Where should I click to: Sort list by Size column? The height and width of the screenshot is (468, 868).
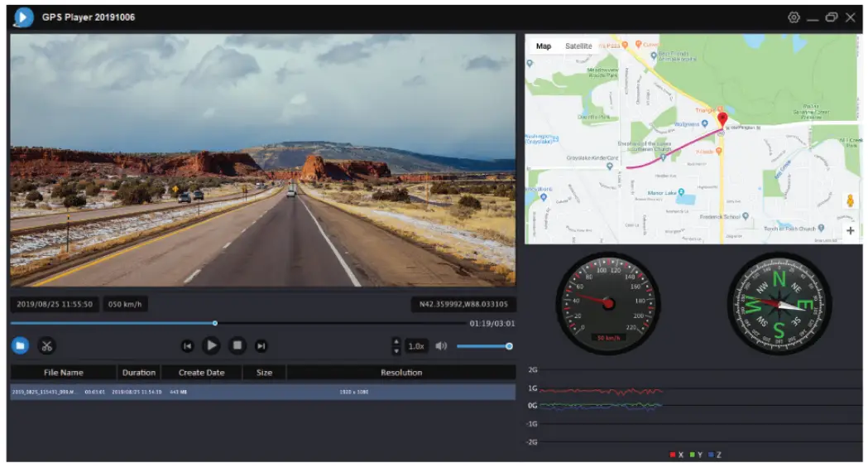coord(264,373)
